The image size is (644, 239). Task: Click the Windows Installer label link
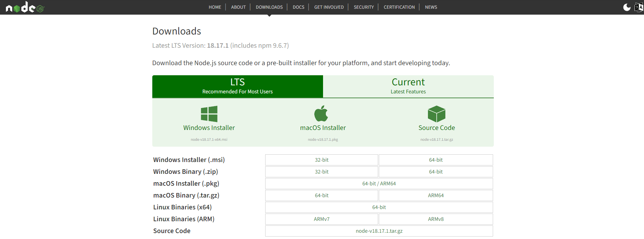[x=209, y=128]
